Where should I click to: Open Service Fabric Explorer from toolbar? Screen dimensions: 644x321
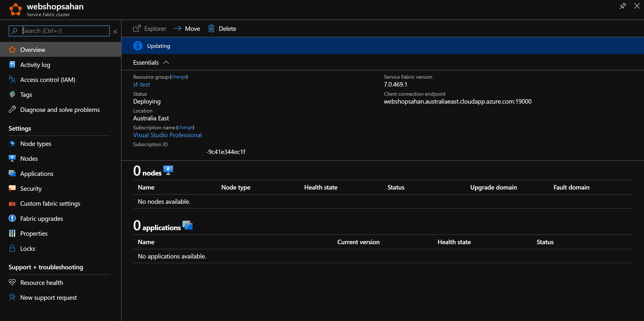pyautogui.click(x=150, y=29)
